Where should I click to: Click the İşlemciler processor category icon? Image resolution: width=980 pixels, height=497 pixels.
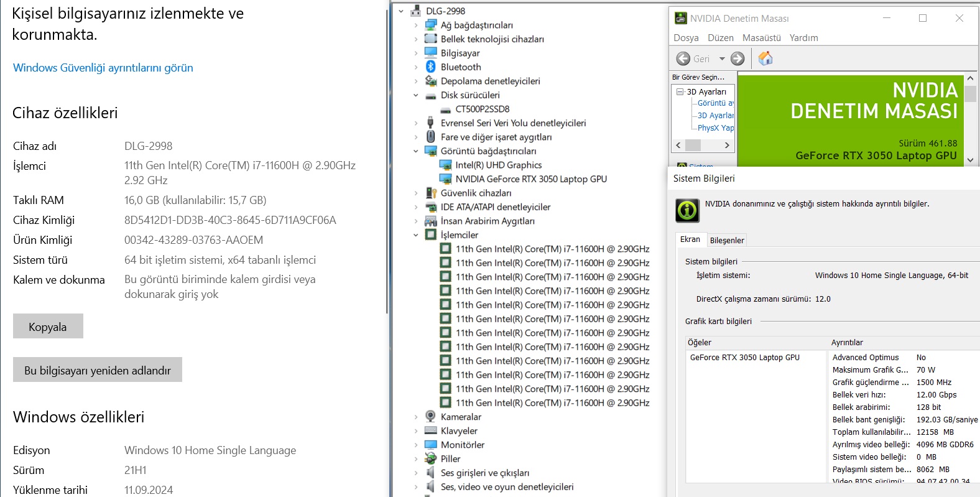click(430, 235)
